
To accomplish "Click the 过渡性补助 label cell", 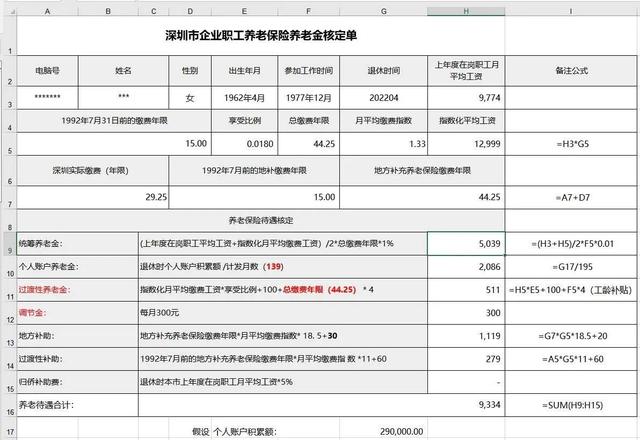I will click(x=78, y=359).
